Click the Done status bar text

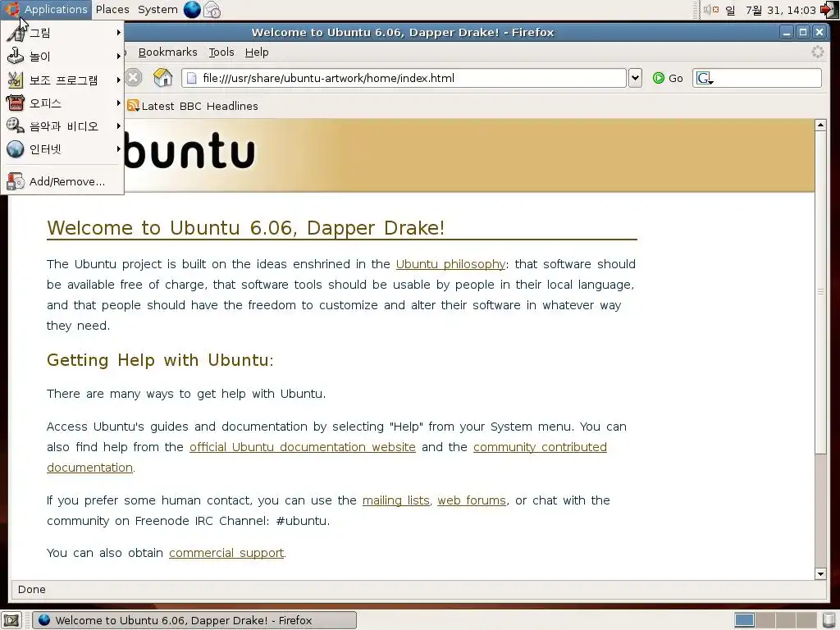coord(32,589)
